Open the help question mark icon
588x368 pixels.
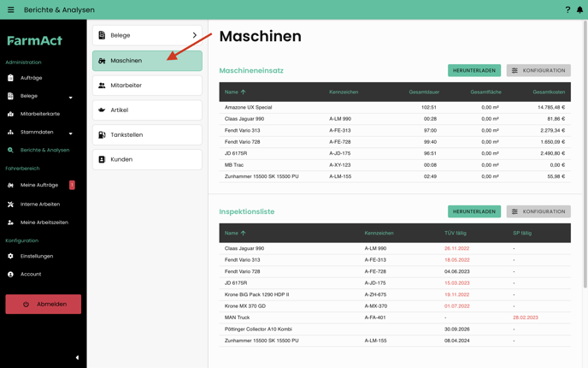tap(567, 9)
